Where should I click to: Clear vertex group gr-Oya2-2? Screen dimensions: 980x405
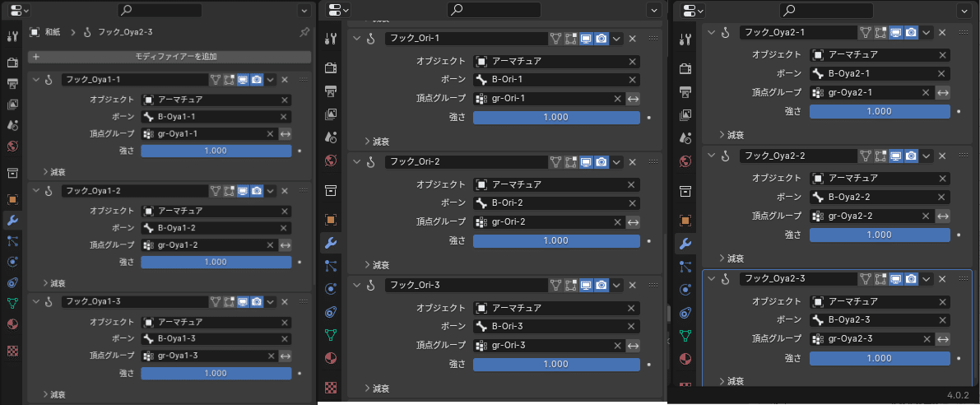click(927, 216)
